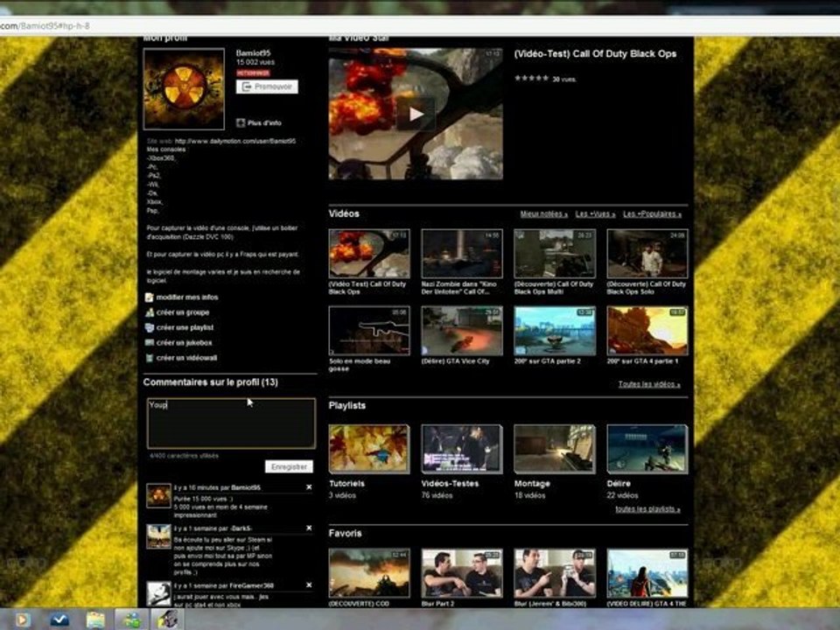Viewport: 840px width, 630px height.
Task: Click the Bamiot95 username heading
Action: 254,53
